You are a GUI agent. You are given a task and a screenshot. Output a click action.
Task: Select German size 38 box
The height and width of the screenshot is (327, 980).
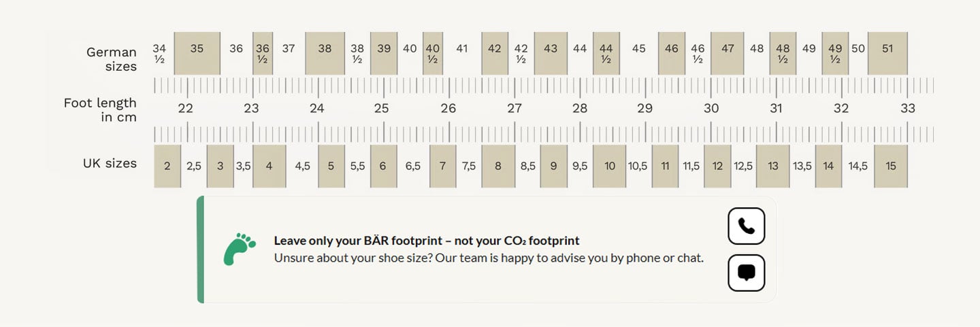(325, 53)
